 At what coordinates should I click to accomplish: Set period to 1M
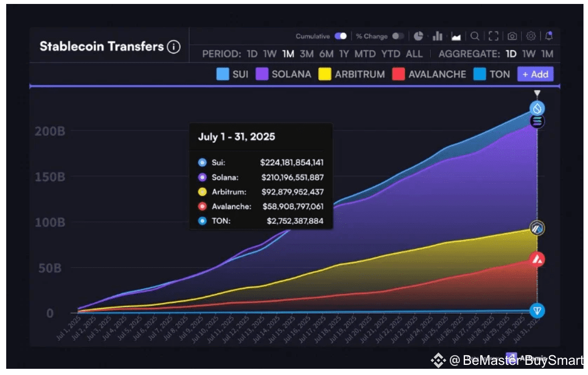pos(288,54)
